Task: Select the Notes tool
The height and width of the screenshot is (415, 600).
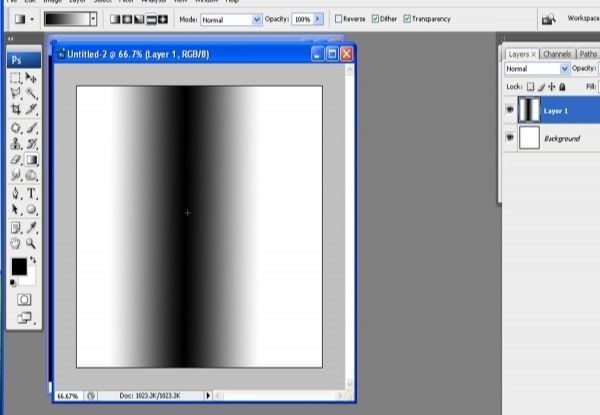Action: click(x=15, y=228)
